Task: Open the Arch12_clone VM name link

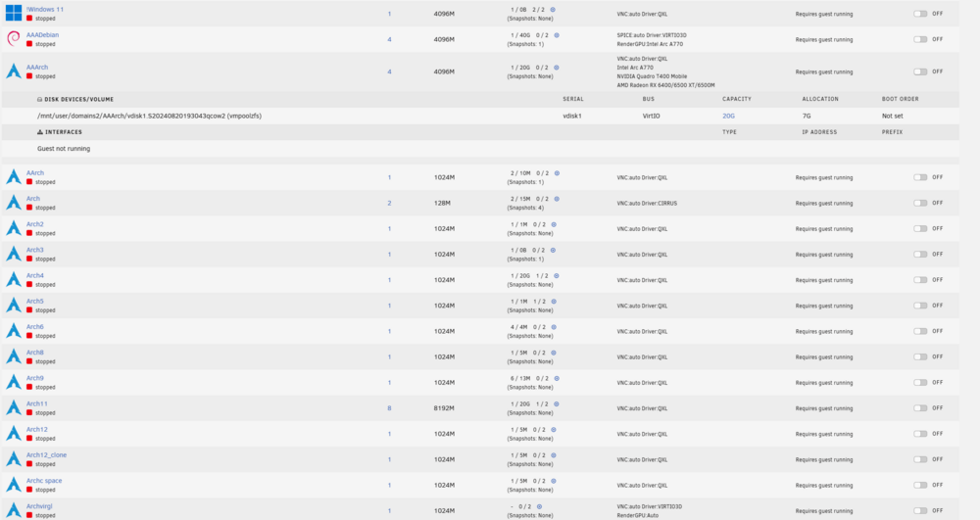Action: pos(46,455)
